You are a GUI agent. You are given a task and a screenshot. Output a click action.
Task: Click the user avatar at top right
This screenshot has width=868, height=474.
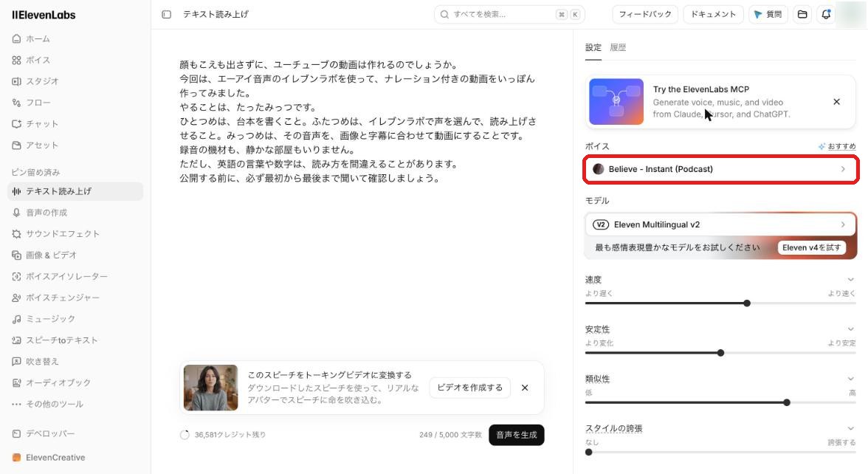850,15
